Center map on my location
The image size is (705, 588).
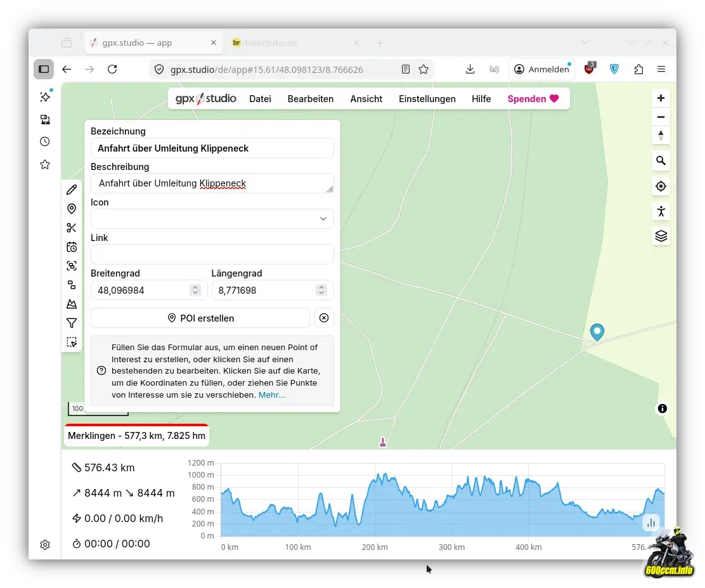661,186
